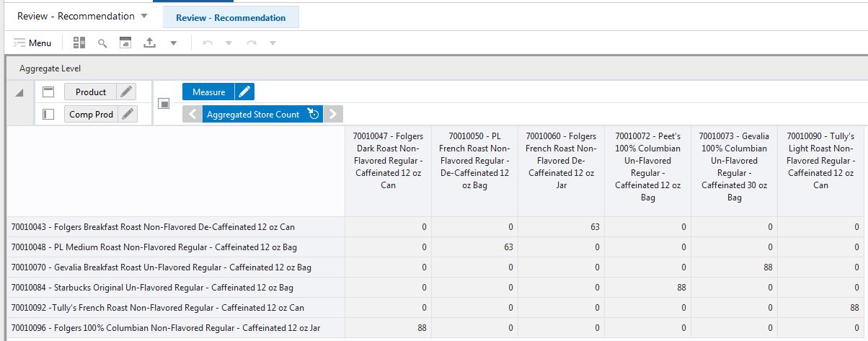Click the 88 cell in the 70010092 row
Viewport: 868px width, 341px height.
[x=822, y=307]
